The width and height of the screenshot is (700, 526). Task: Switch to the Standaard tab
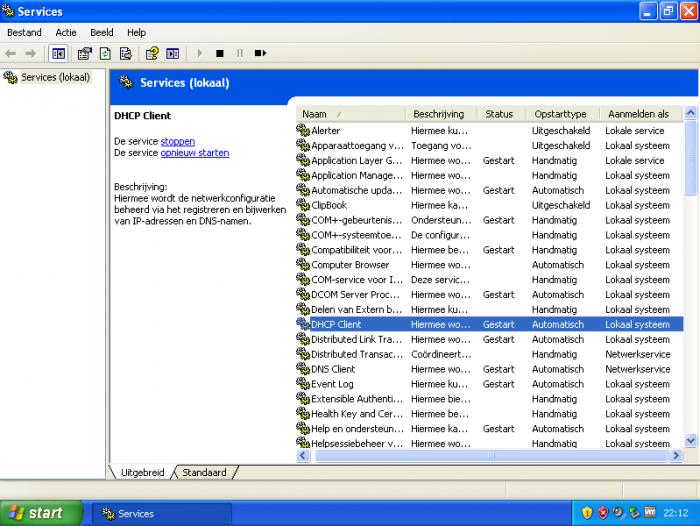click(x=204, y=472)
